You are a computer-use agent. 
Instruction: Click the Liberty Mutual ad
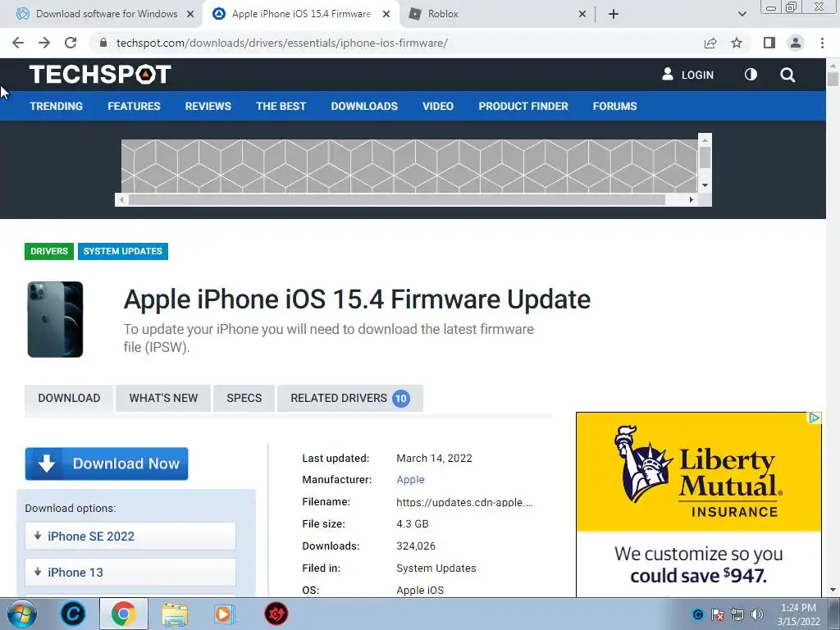[x=699, y=504]
